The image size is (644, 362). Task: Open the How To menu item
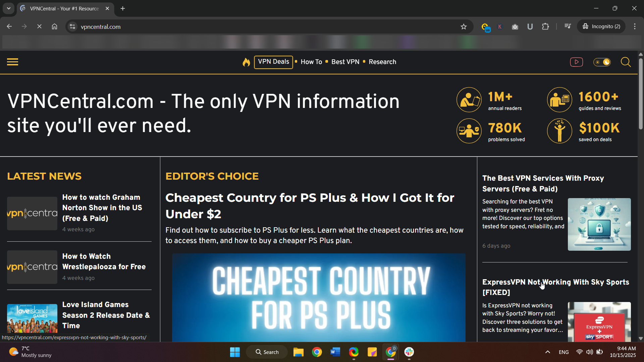coord(311,62)
